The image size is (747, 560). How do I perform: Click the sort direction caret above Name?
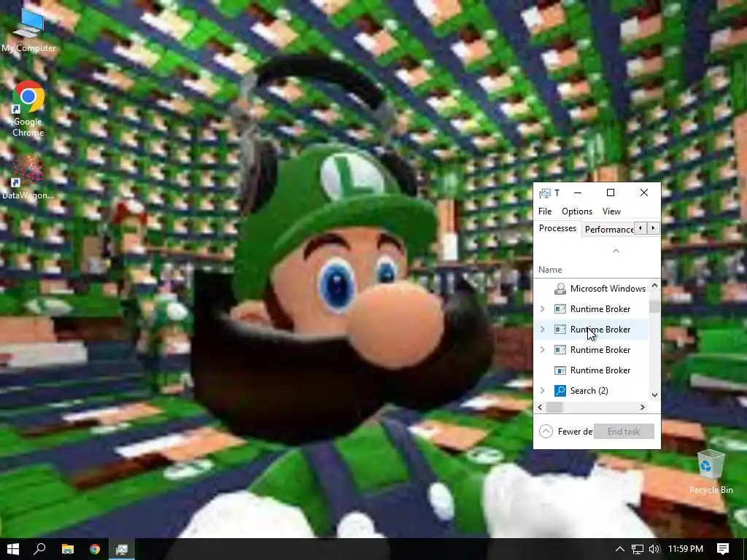point(616,251)
